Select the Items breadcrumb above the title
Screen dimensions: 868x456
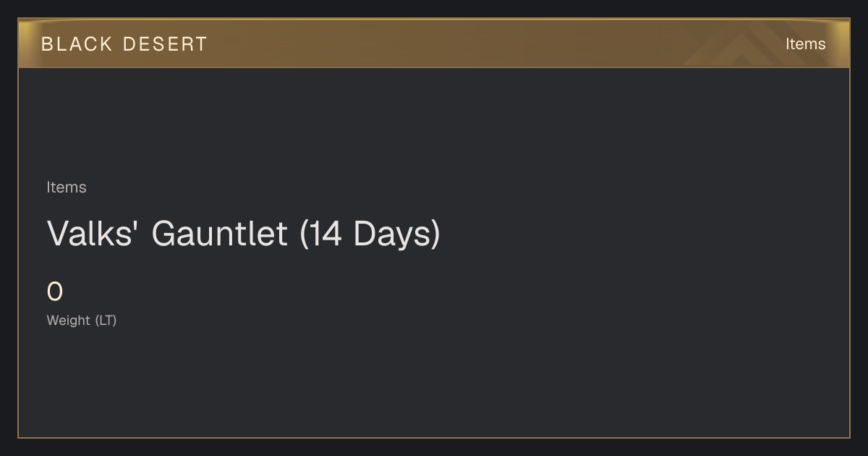[67, 187]
